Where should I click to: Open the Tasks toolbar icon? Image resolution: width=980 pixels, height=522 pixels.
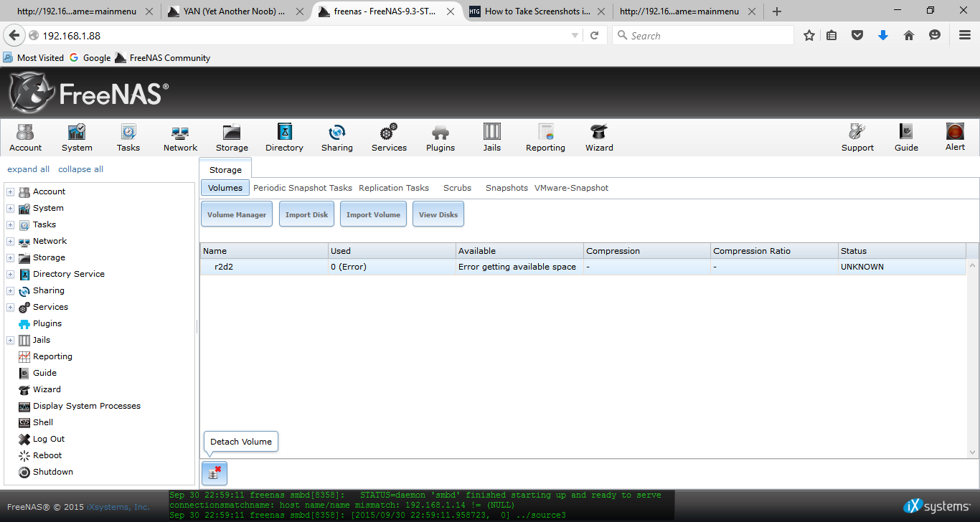[128, 137]
